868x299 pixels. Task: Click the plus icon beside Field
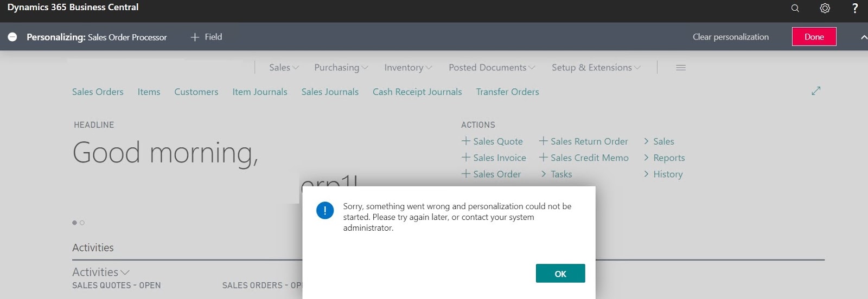click(195, 37)
